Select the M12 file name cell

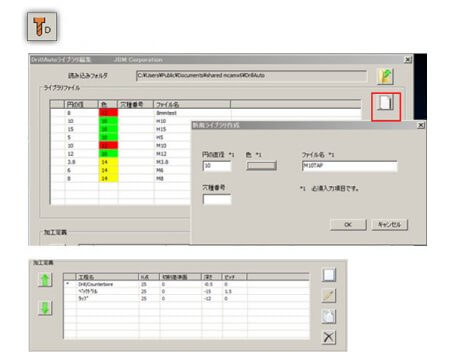(161, 154)
